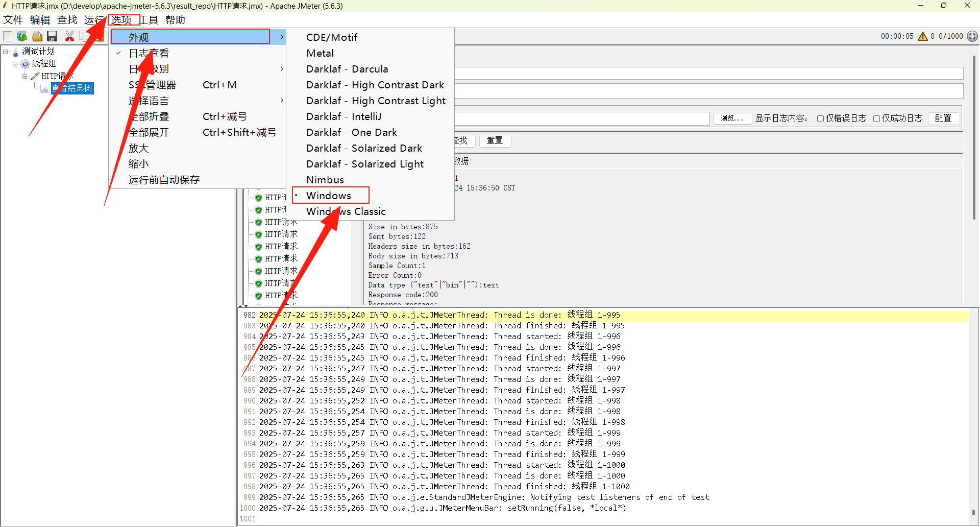Toggle the 仅成功日志 checkbox

pyautogui.click(x=876, y=118)
